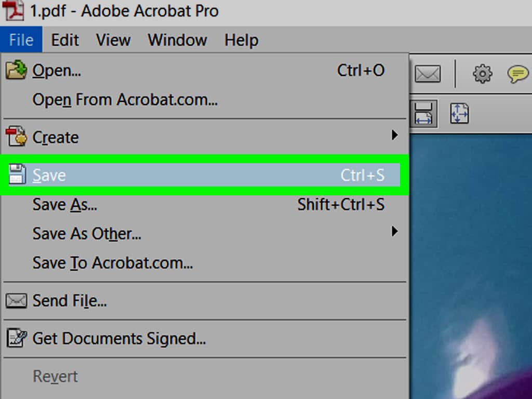Select Save To Acrobat.com... option
This screenshot has height=399, width=532.
coord(112,263)
